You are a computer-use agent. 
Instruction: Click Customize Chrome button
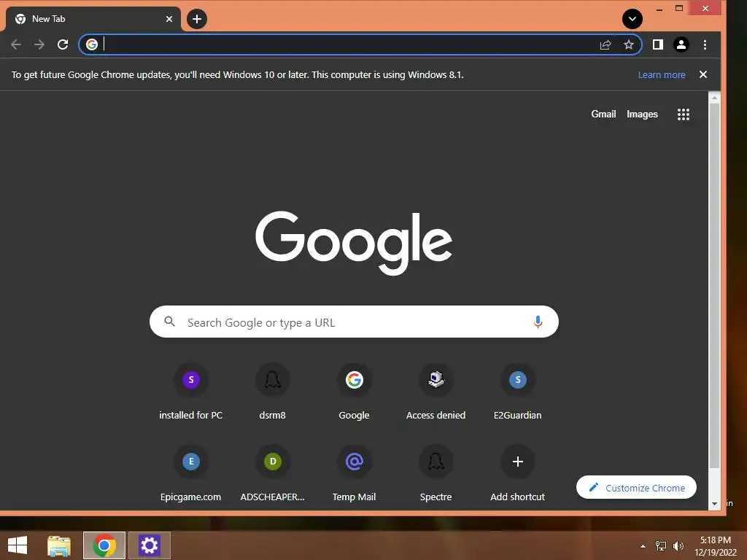(x=636, y=488)
